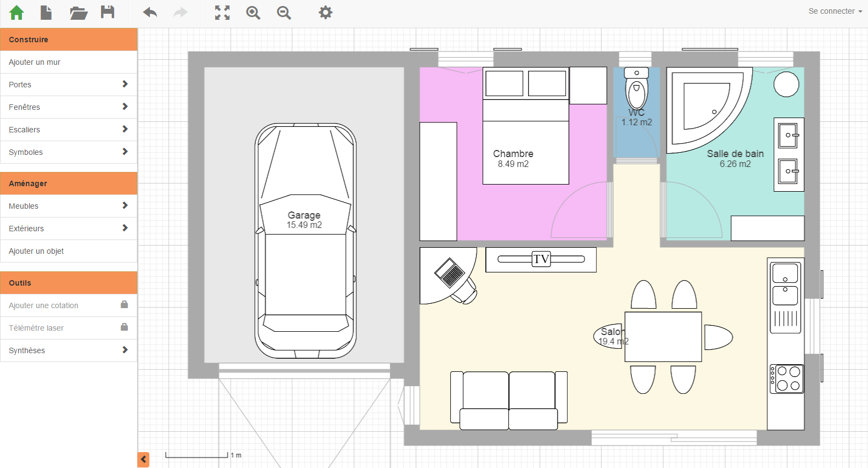Screen dimensions: 868x468
Task: Open the settings gear
Action: coord(326,13)
